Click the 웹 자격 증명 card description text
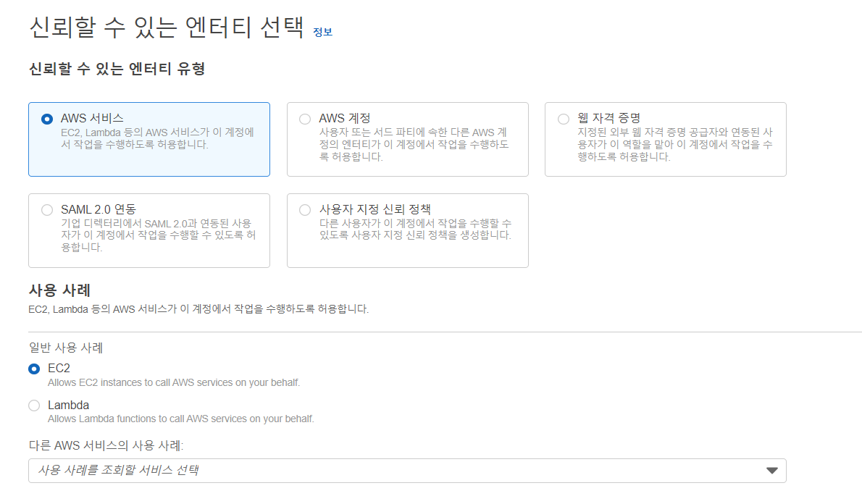This screenshot has width=862, height=504. [675, 145]
